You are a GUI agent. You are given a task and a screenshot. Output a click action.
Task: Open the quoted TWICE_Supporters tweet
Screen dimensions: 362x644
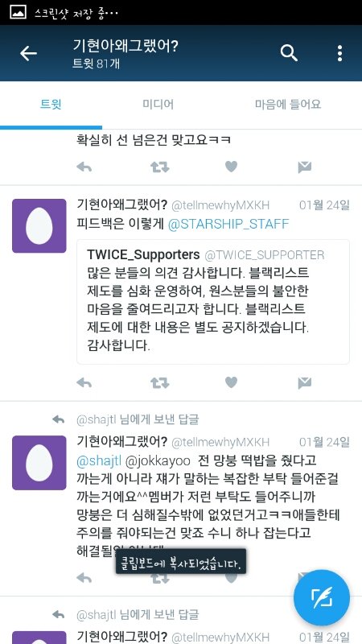click(213, 301)
